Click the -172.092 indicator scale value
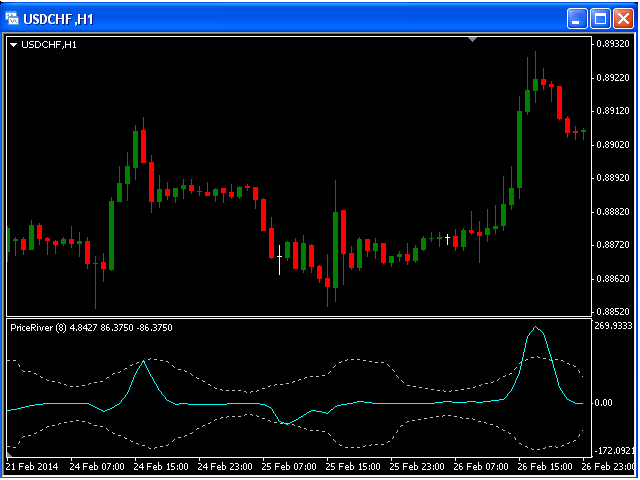Viewport: 640px width, 480px height. point(613,451)
